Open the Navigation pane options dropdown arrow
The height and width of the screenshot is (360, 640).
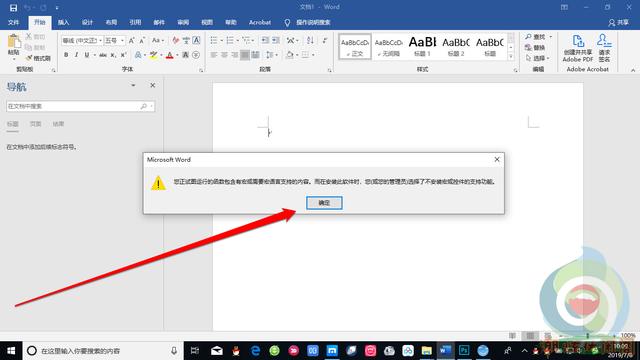click(133, 85)
